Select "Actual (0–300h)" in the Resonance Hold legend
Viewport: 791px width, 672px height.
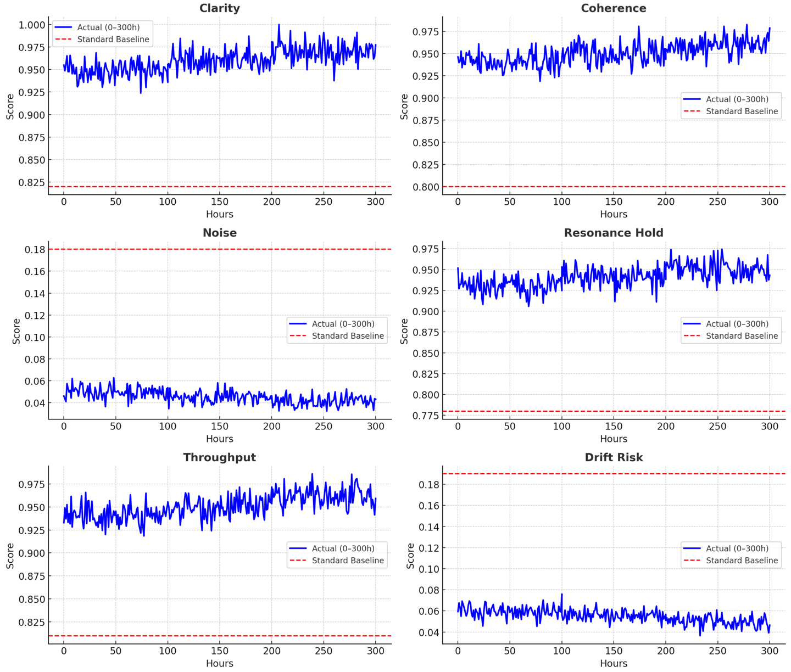(x=737, y=324)
